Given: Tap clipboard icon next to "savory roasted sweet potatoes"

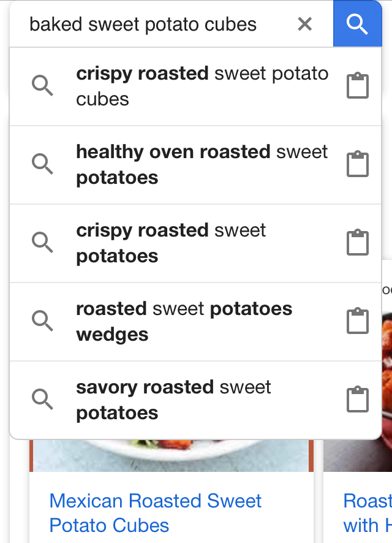Looking at the screenshot, I should point(357,399).
